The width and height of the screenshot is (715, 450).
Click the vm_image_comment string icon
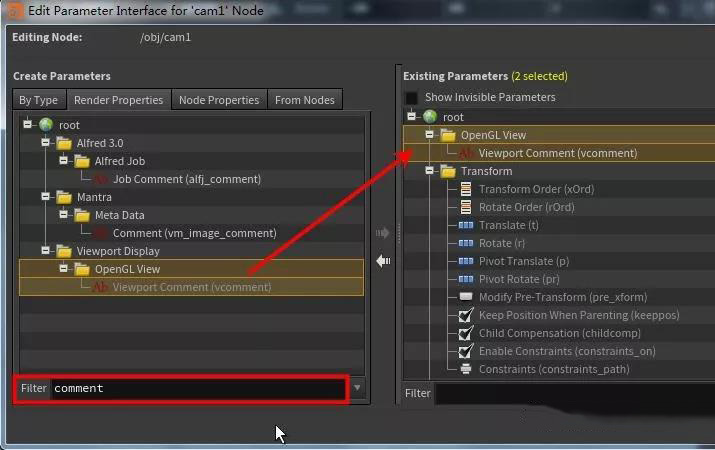101,233
